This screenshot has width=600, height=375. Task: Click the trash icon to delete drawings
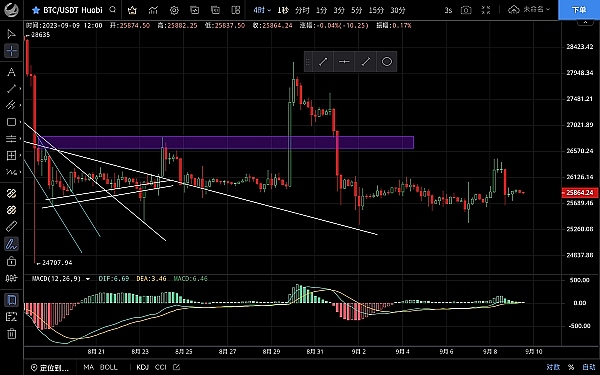11,334
